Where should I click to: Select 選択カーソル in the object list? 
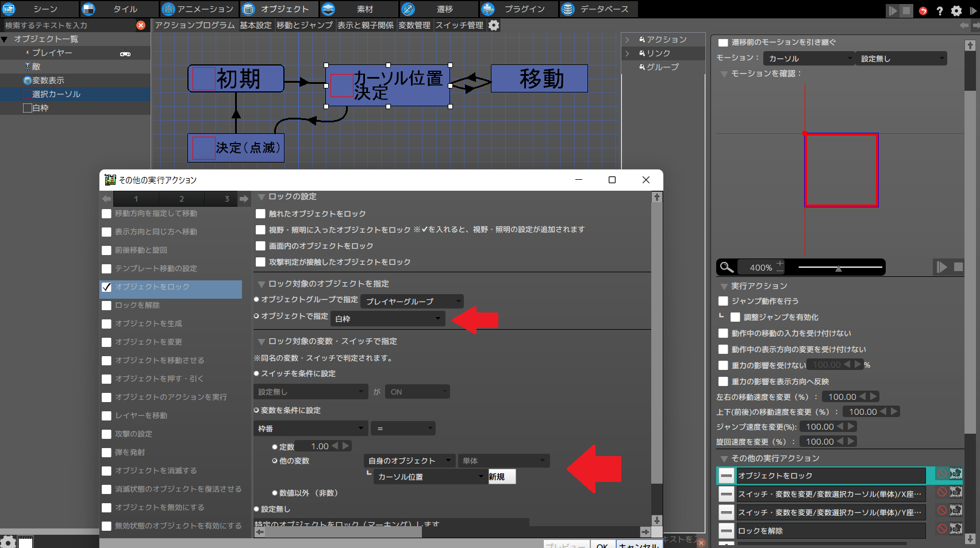[57, 94]
